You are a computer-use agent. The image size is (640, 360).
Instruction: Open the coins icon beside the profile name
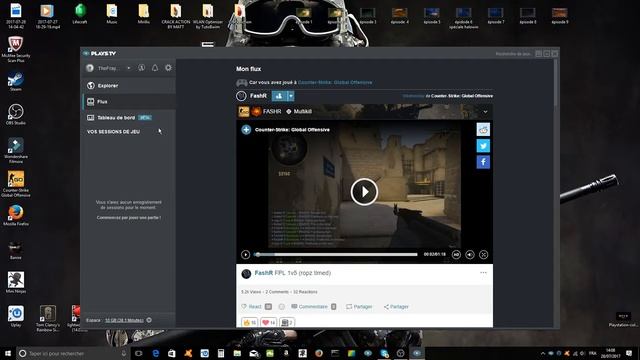[x=142, y=68]
